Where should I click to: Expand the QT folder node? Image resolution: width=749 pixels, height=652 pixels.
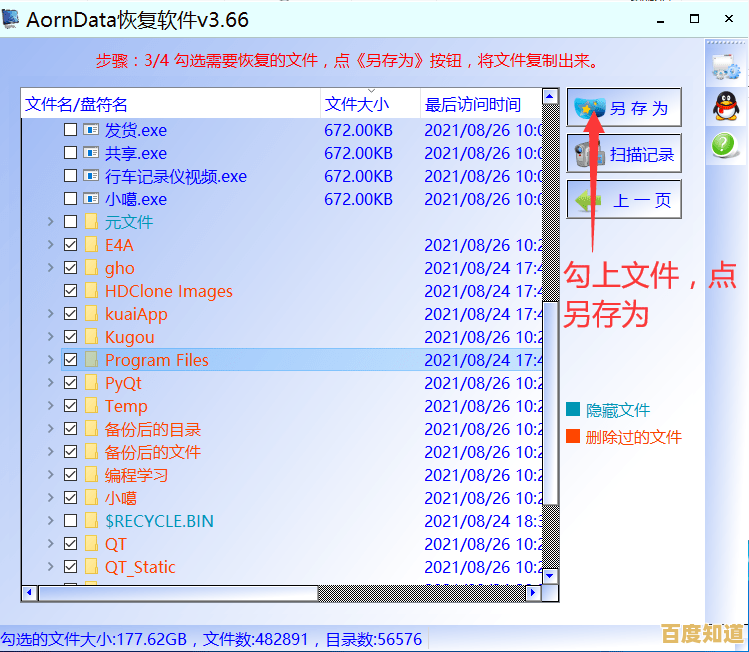(51, 543)
